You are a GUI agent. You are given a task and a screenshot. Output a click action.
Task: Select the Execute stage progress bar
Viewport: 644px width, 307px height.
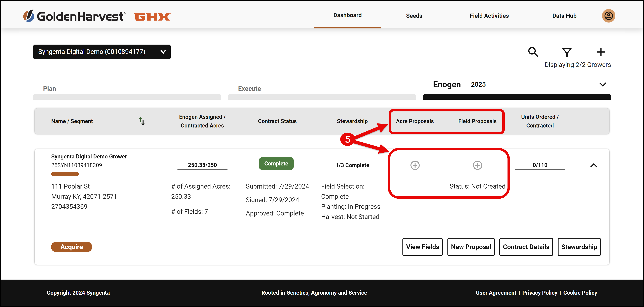[x=322, y=97]
